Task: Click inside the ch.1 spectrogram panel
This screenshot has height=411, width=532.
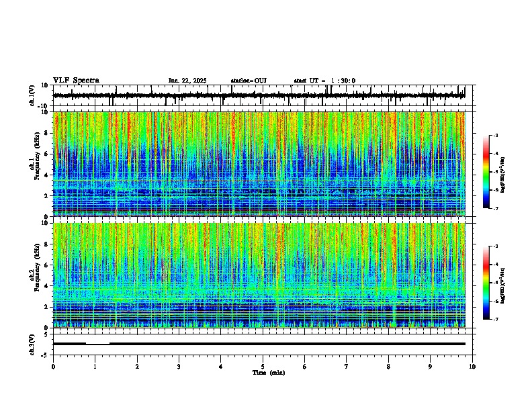Action: [x=259, y=164]
